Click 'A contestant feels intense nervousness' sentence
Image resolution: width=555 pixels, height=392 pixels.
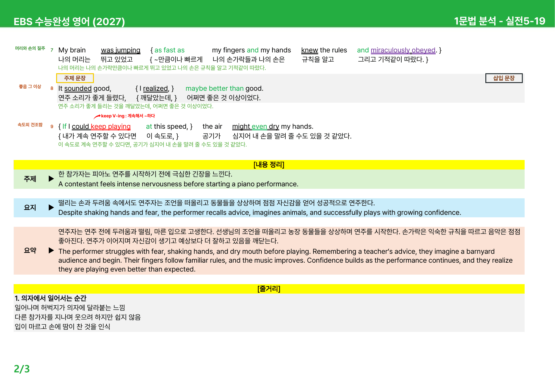click(178, 184)
